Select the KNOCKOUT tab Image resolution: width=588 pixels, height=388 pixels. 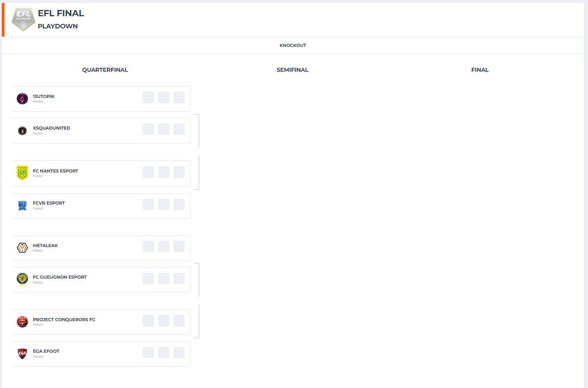click(x=293, y=46)
